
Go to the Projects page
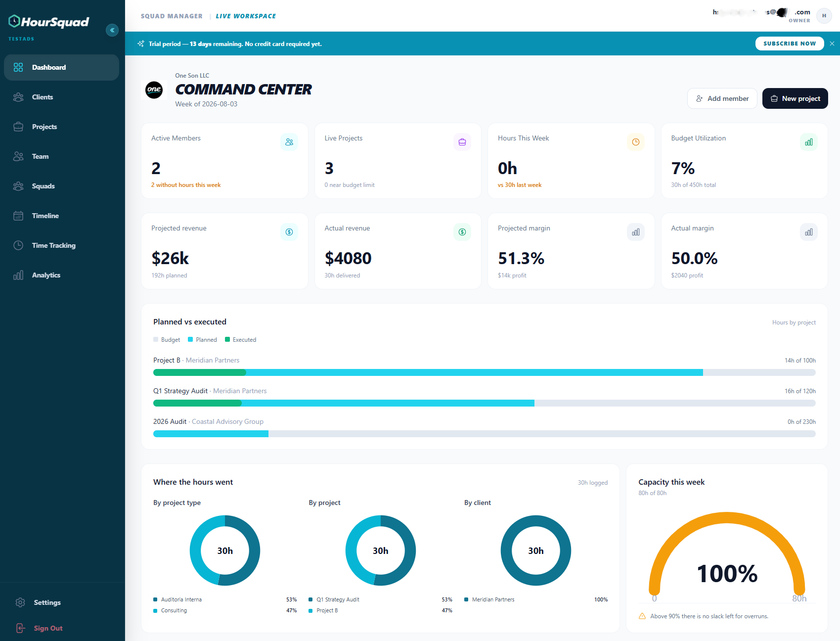tap(61, 127)
